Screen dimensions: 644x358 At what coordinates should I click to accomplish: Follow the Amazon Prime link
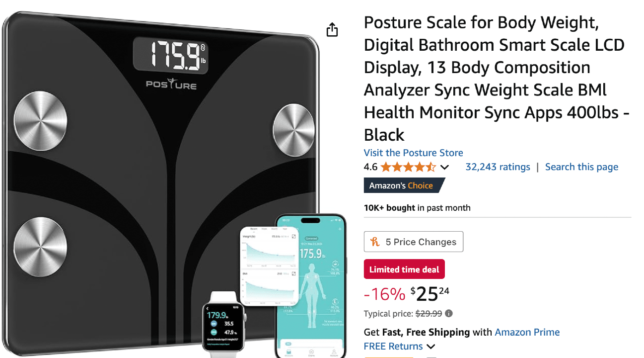[527, 332]
